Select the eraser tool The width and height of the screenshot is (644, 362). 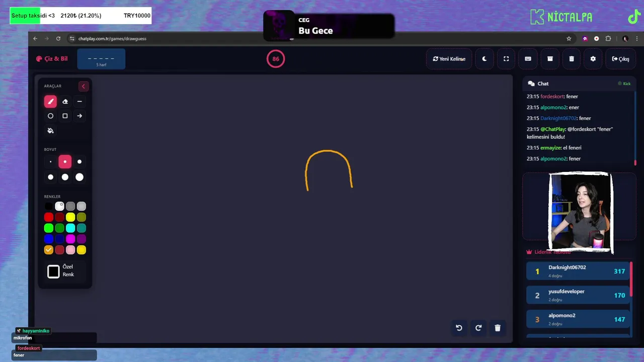(65, 102)
